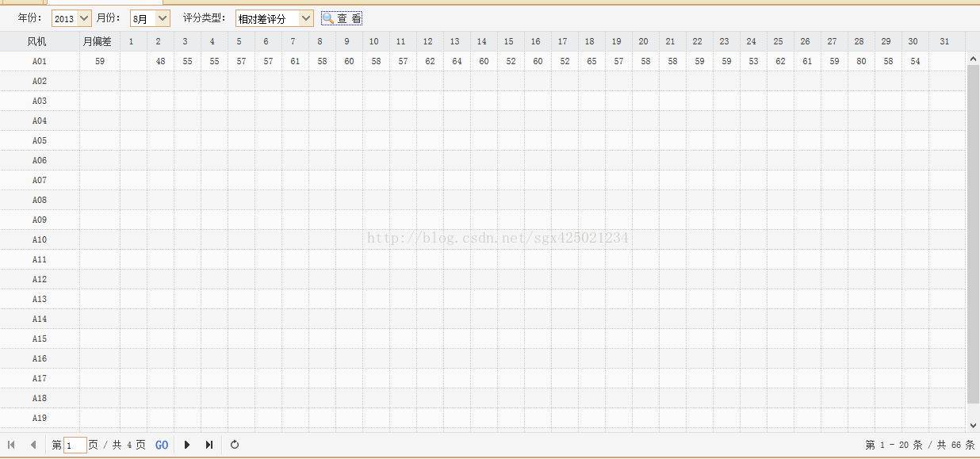Image resolution: width=980 pixels, height=459 pixels.
Task: Select row A07
Action: (x=483, y=180)
